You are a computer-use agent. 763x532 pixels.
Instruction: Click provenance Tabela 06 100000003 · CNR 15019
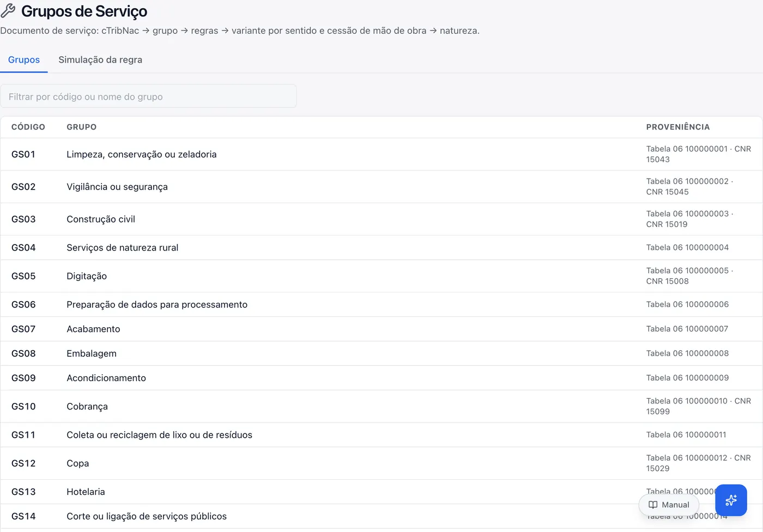click(x=690, y=219)
